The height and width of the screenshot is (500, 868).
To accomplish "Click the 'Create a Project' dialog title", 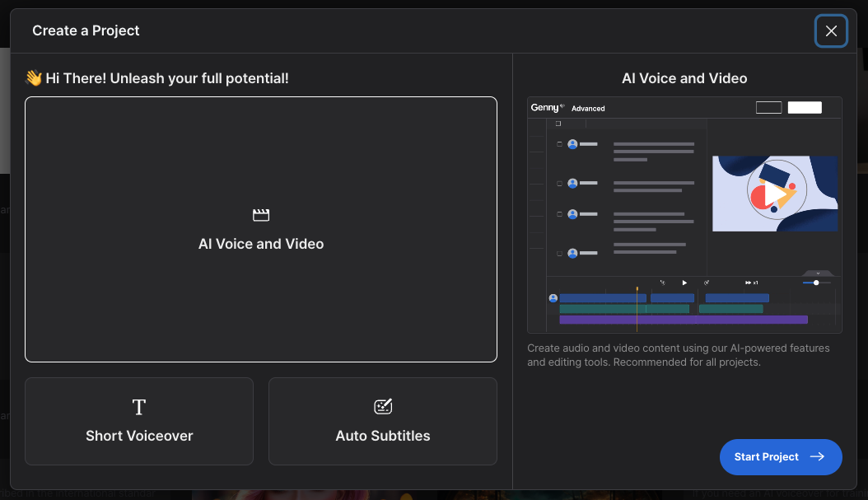I will [86, 30].
